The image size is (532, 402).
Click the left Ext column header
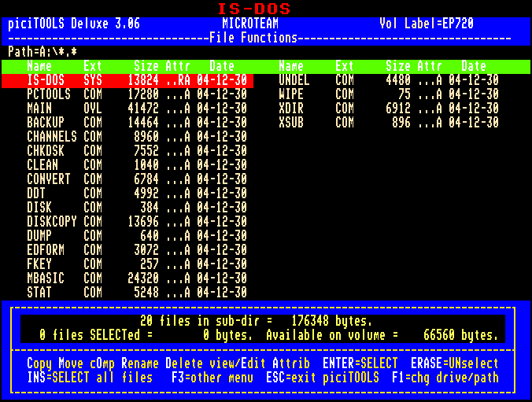(x=93, y=66)
